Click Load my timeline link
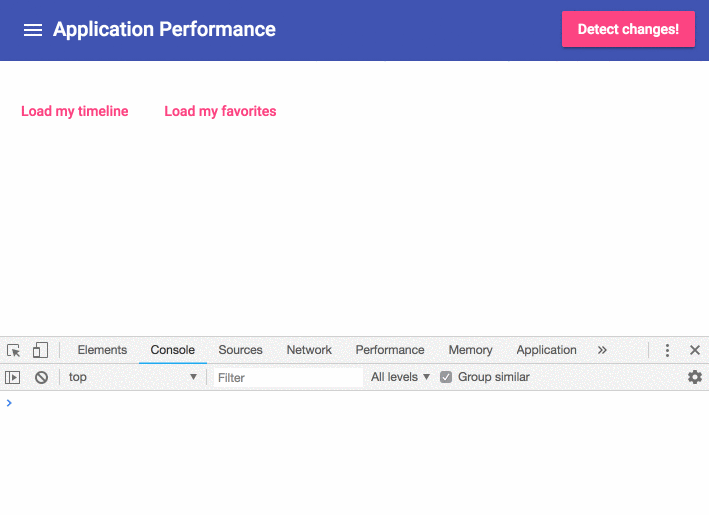This screenshot has height=515, width=709. [75, 111]
